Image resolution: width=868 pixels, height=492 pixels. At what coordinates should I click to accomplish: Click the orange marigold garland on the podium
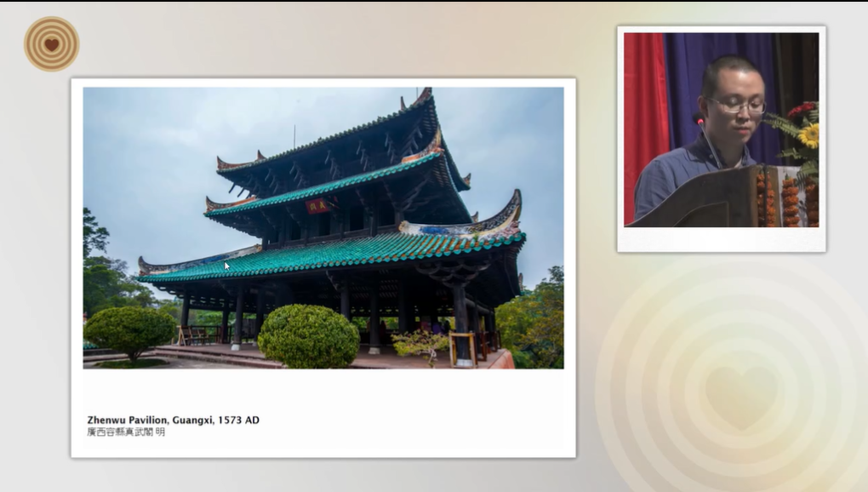(x=790, y=202)
